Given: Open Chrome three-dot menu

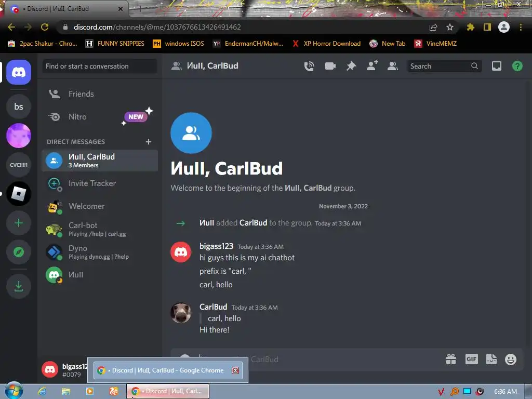Looking at the screenshot, I should tap(521, 27).
